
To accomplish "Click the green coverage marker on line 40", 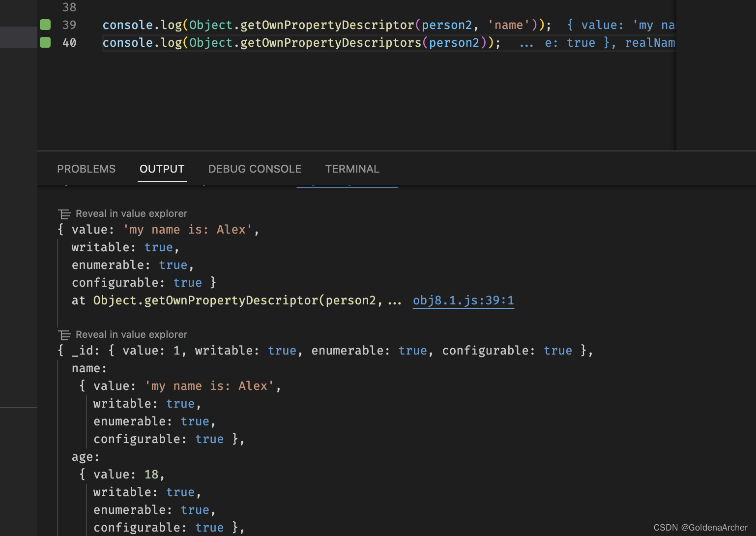I will (x=45, y=42).
